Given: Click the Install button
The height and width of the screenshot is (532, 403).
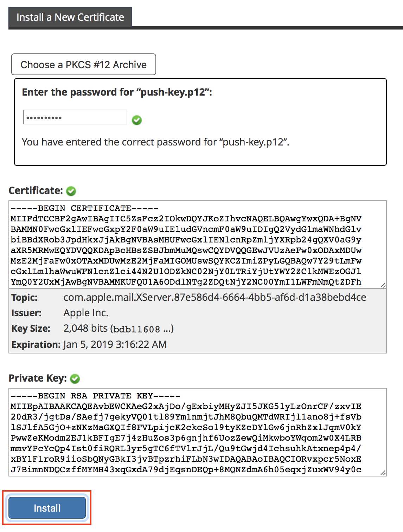Looking at the screenshot, I should [47, 508].
